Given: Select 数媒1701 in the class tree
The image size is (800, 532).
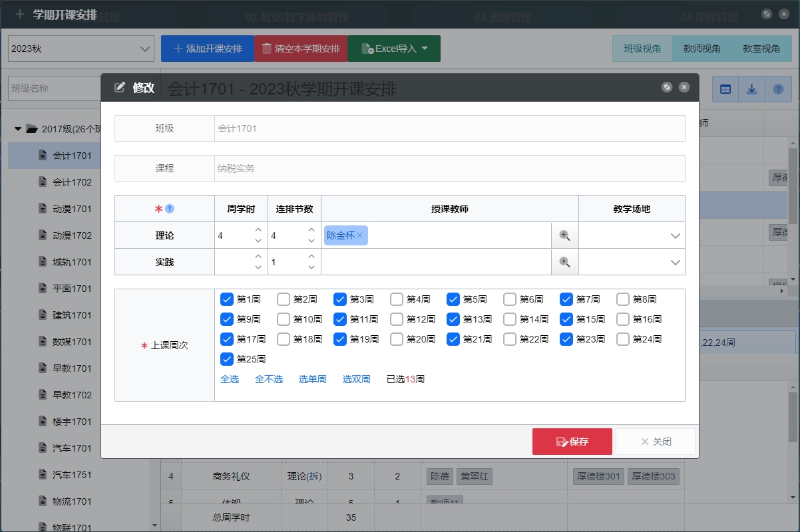Looking at the screenshot, I should click(72, 342).
